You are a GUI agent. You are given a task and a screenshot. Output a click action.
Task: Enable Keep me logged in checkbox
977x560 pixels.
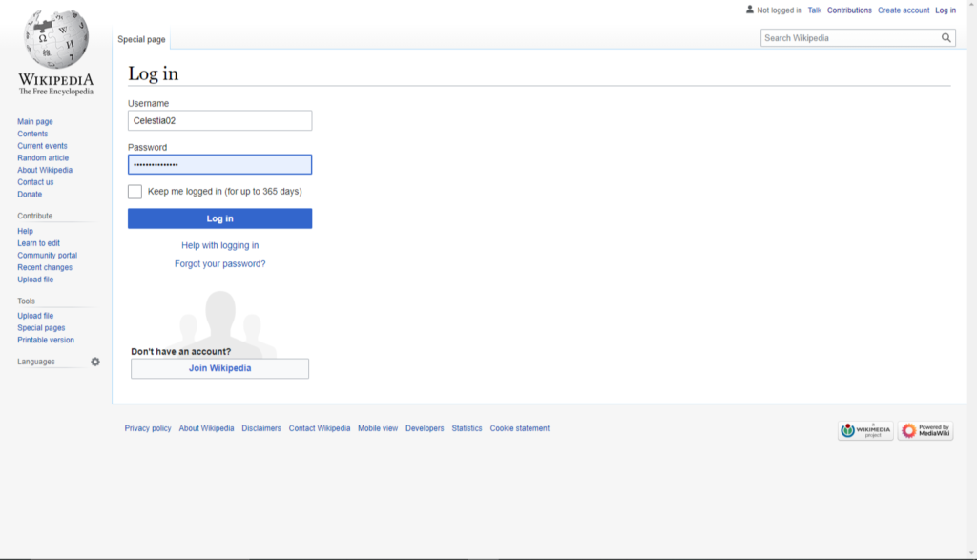click(x=135, y=191)
